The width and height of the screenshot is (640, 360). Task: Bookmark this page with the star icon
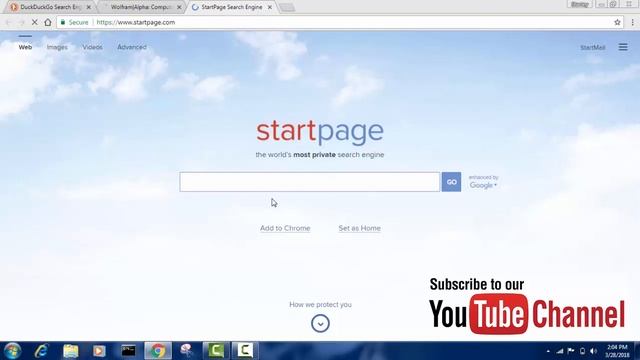pyautogui.click(x=617, y=22)
